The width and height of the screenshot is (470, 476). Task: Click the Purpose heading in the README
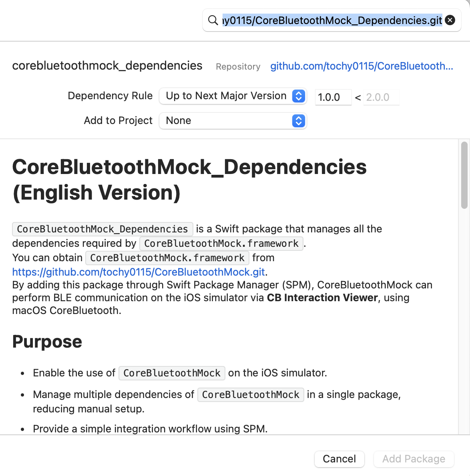47,342
